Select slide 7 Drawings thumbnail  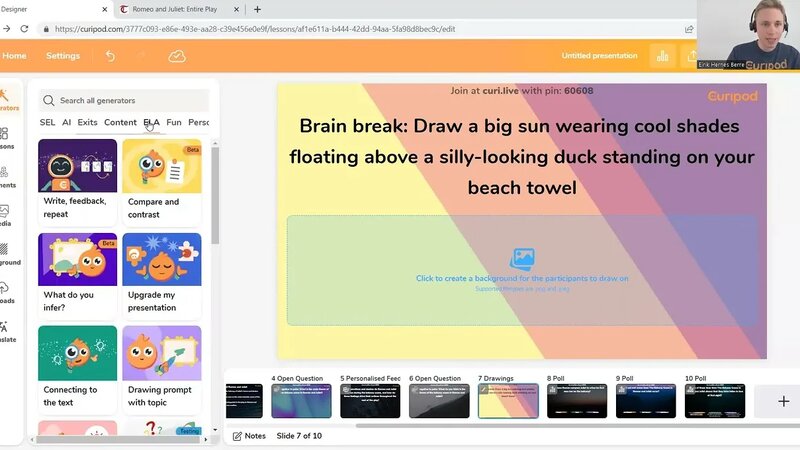[x=508, y=401]
